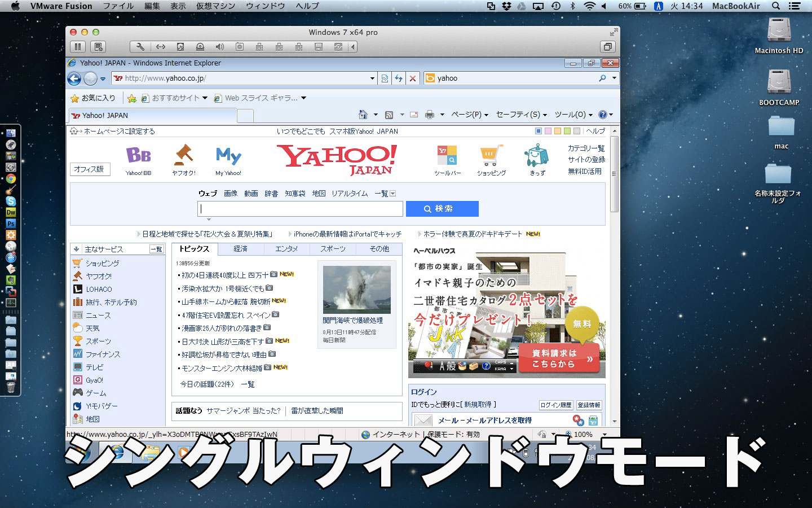The image size is (812, 508).
Task: Open the ページ(P) menu
Action: point(469,115)
